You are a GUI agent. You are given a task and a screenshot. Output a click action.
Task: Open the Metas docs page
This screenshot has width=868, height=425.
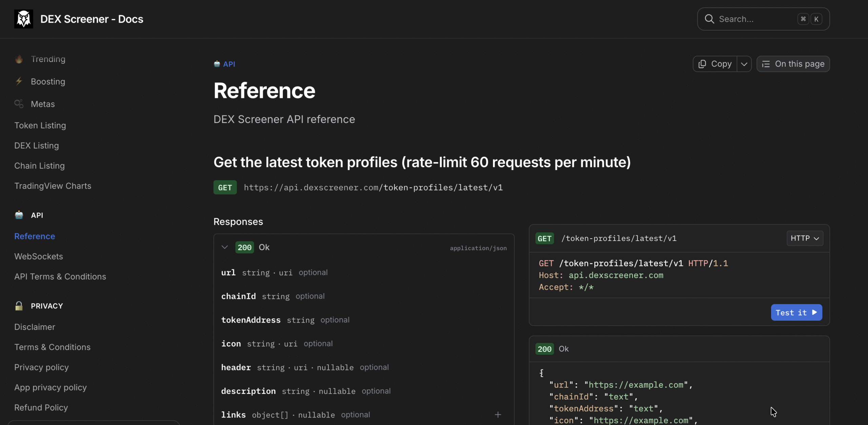tap(43, 104)
